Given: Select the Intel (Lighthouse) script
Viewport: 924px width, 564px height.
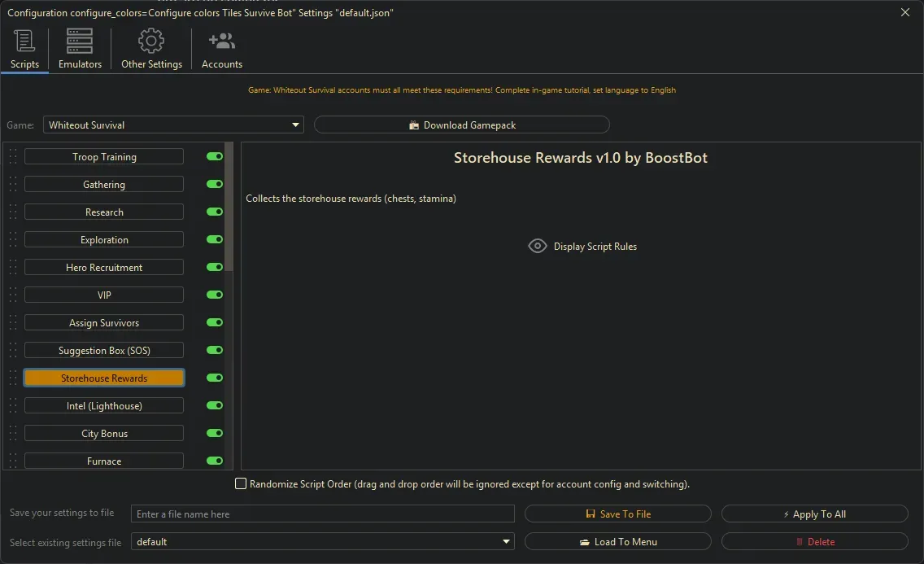Looking at the screenshot, I should click(x=104, y=406).
